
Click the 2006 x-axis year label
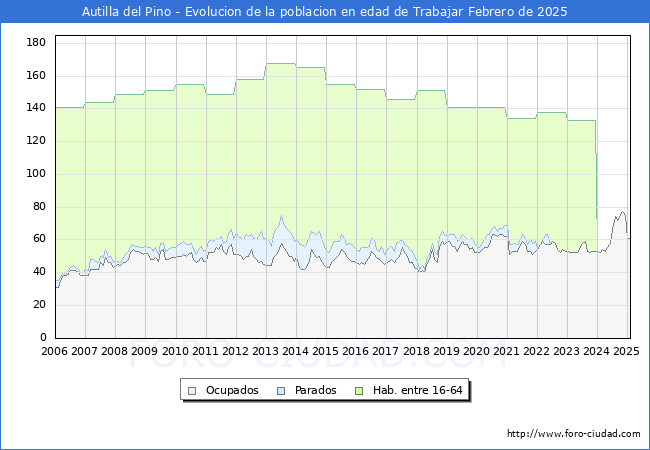(x=54, y=351)
